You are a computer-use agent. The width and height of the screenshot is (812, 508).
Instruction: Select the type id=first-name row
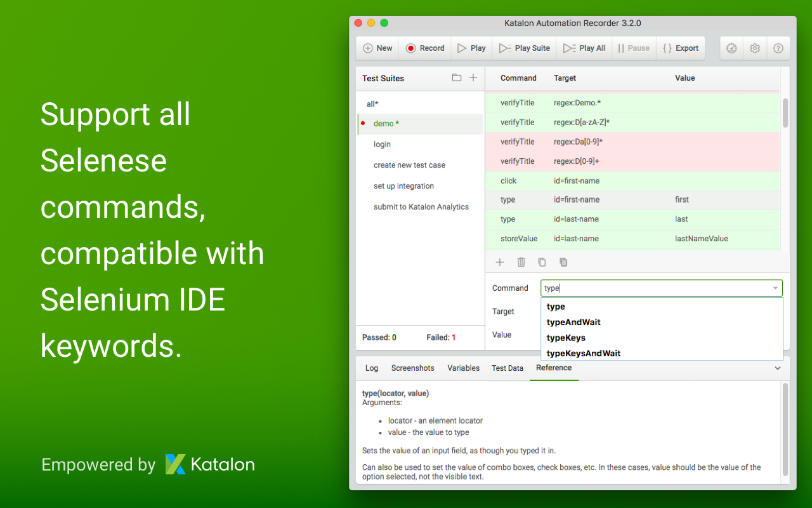pyautogui.click(x=632, y=200)
